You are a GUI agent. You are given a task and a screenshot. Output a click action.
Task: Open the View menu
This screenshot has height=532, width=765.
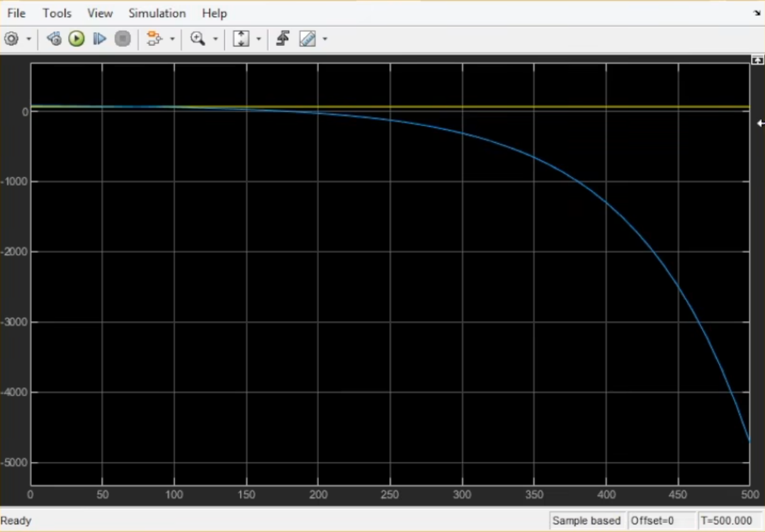(x=100, y=13)
